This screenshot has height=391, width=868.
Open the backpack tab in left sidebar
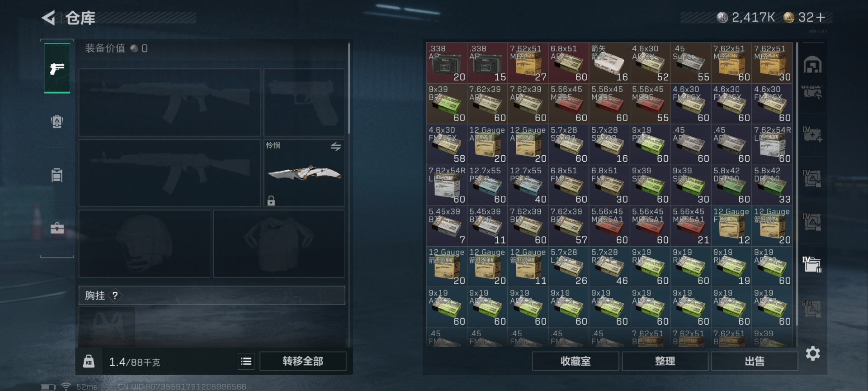[57, 121]
